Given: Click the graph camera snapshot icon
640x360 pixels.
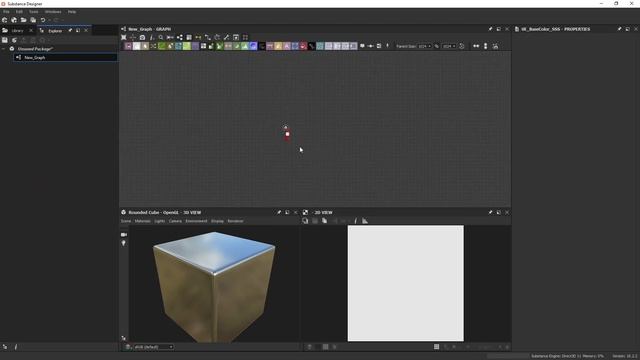Looking at the screenshot, I should (x=142, y=37).
